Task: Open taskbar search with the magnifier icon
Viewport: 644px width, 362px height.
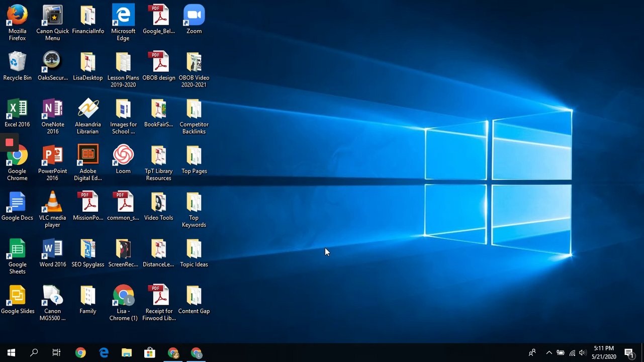Action: [34, 352]
